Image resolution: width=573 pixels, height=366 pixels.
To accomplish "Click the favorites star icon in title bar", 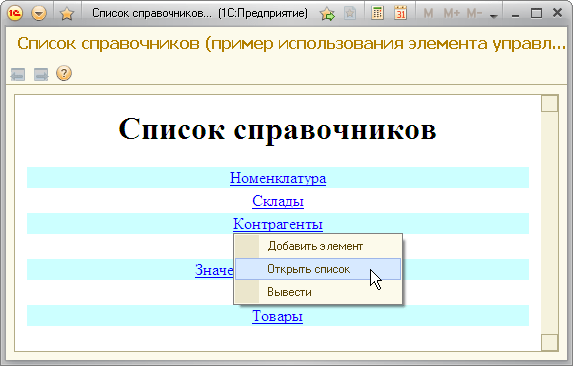I will tap(67, 14).
